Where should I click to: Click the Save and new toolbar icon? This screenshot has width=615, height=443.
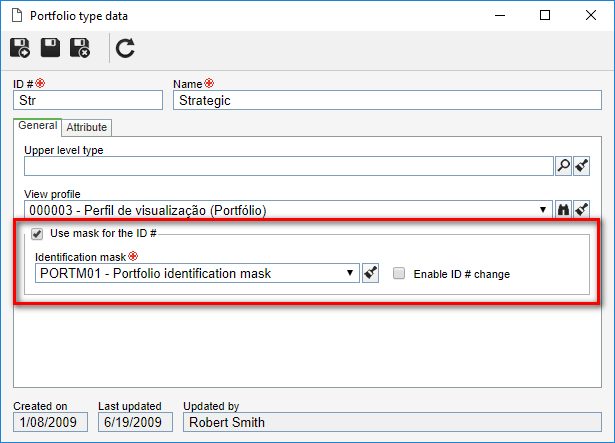pyautogui.click(x=20, y=48)
